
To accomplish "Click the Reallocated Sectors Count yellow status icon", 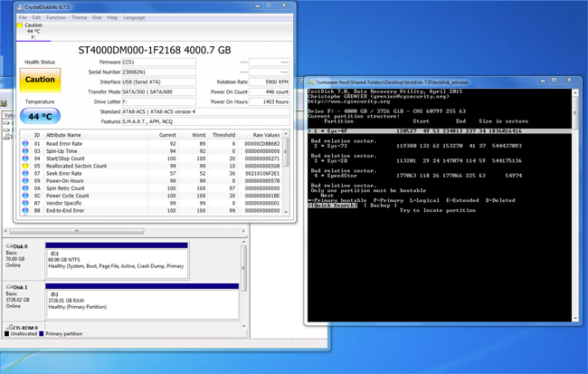I will (24, 167).
